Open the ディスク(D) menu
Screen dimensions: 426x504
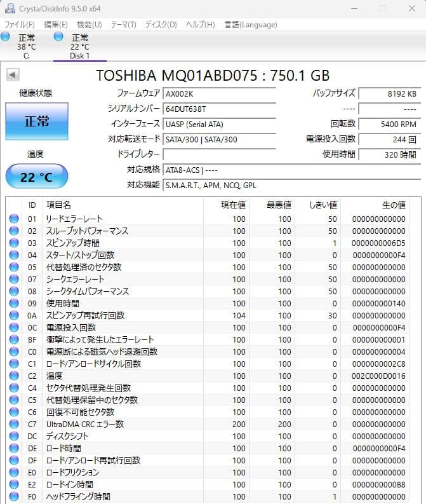pyautogui.click(x=161, y=25)
